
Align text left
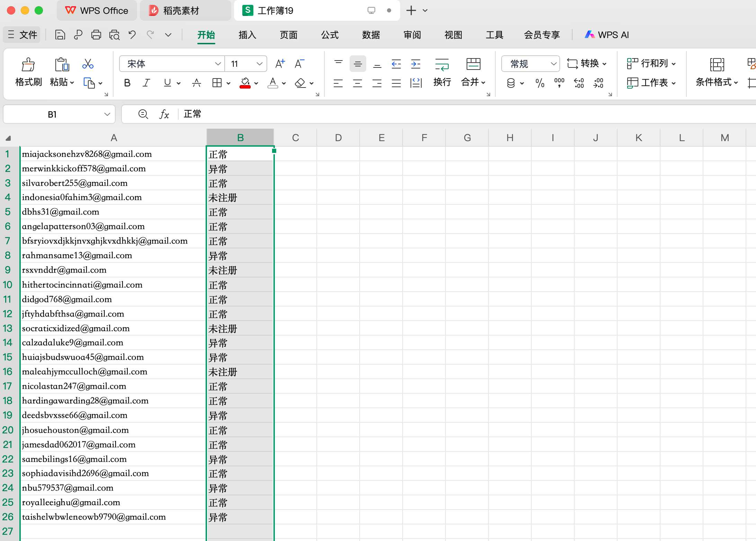coord(338,83)
